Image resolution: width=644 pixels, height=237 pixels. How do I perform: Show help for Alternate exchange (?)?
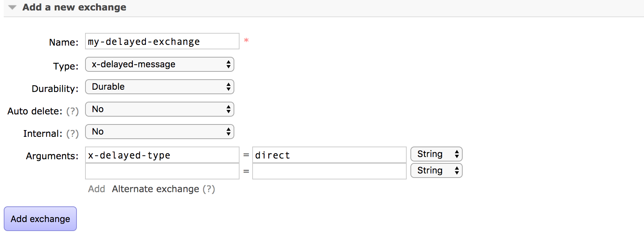(209, 189)
